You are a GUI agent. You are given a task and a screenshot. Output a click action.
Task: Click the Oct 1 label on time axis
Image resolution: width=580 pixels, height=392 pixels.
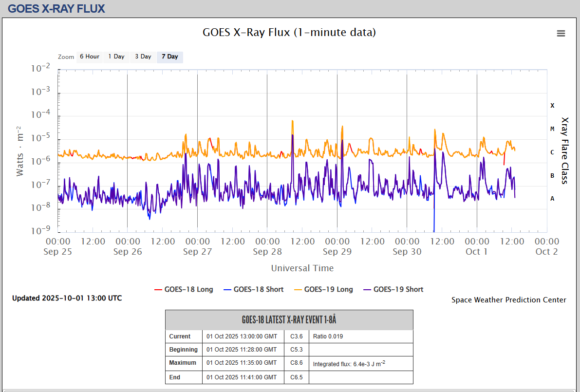click(476, 252)
